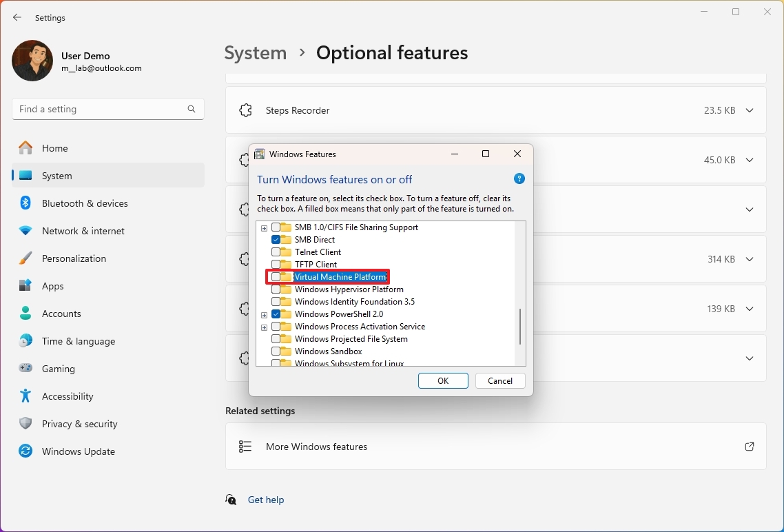Open More Windows features link

(x=317, y=446)
